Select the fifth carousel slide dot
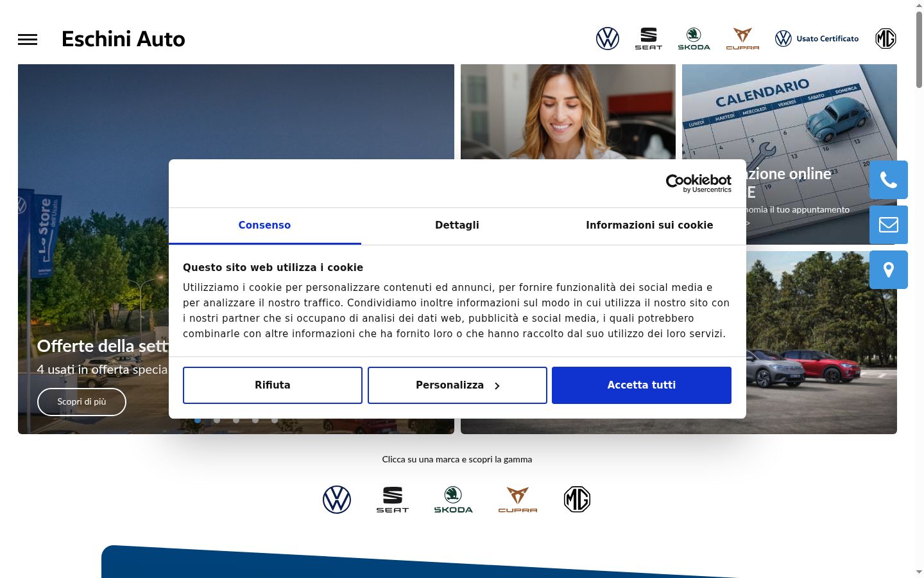Image resolution: width=924 pixels, height=578 pixels. [275, 421]
